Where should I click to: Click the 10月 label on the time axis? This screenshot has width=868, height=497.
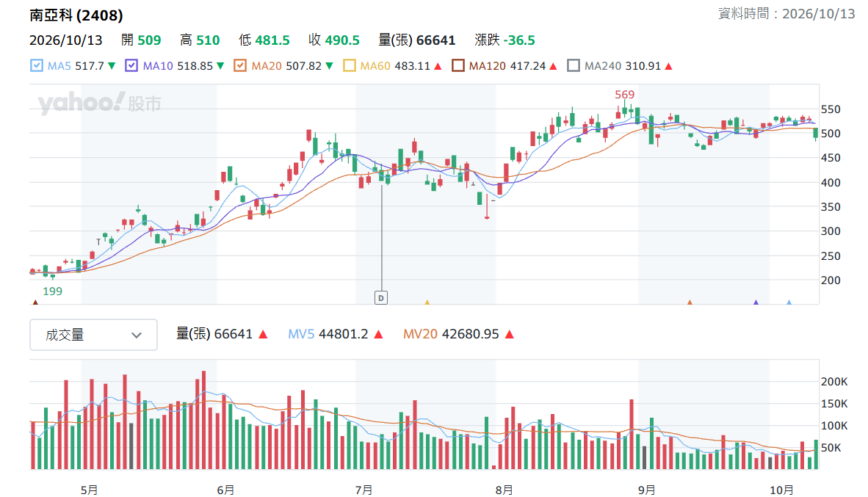[781, 490]
